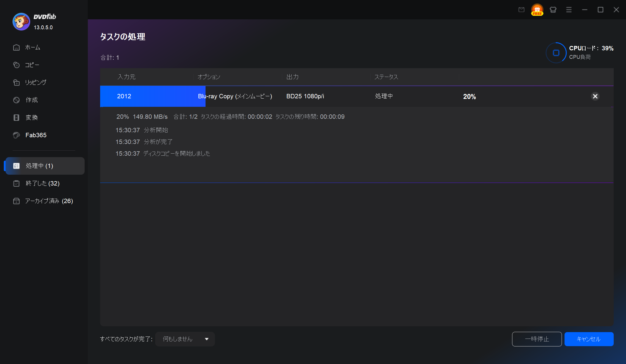626x364 pixels.
Task: Open the 作成 creator module
Action: (x=31, y=100)
